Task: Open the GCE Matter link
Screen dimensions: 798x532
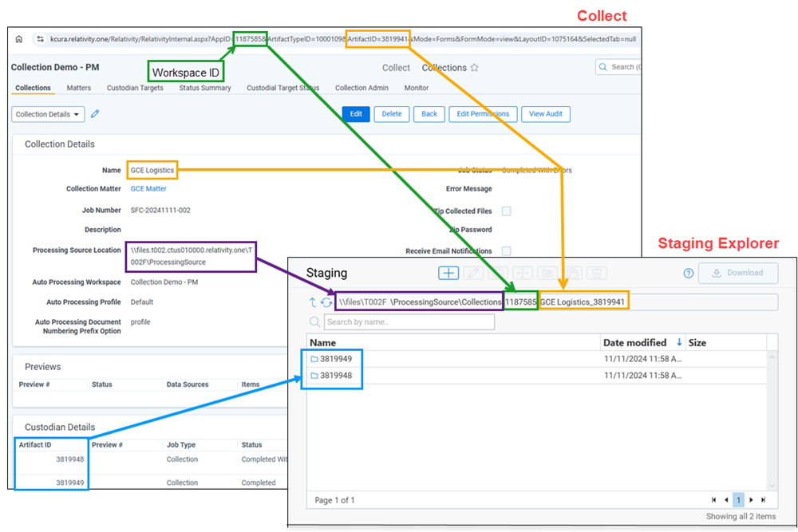Action: tap(148, 189)
